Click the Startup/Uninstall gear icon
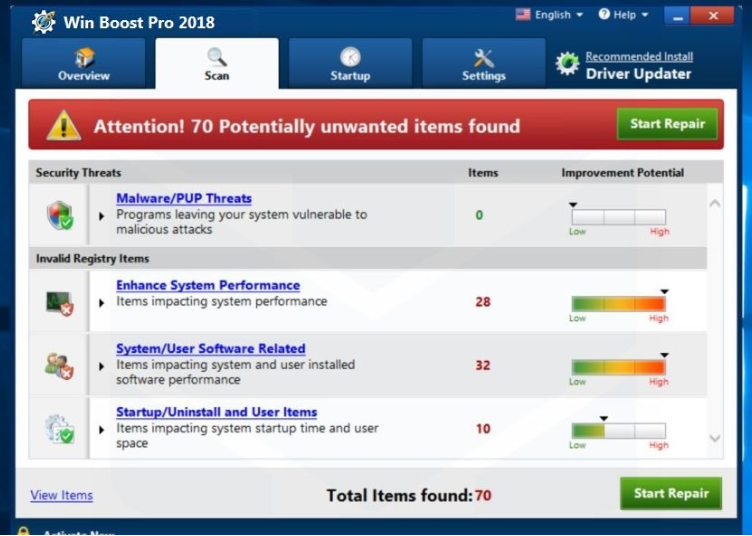This screenshot has width=752, height=536. 59,429
